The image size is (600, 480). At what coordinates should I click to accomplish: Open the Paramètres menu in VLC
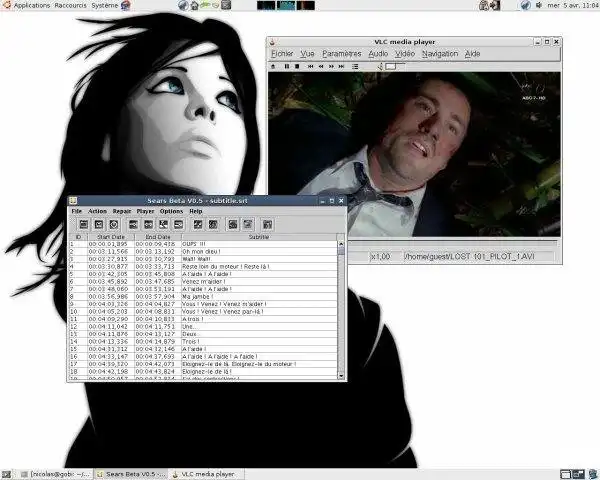click(x=342, y=54)
